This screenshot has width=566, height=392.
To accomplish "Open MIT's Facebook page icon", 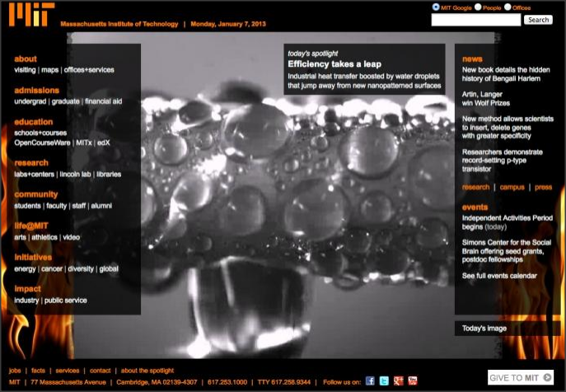I will point(370,381).
